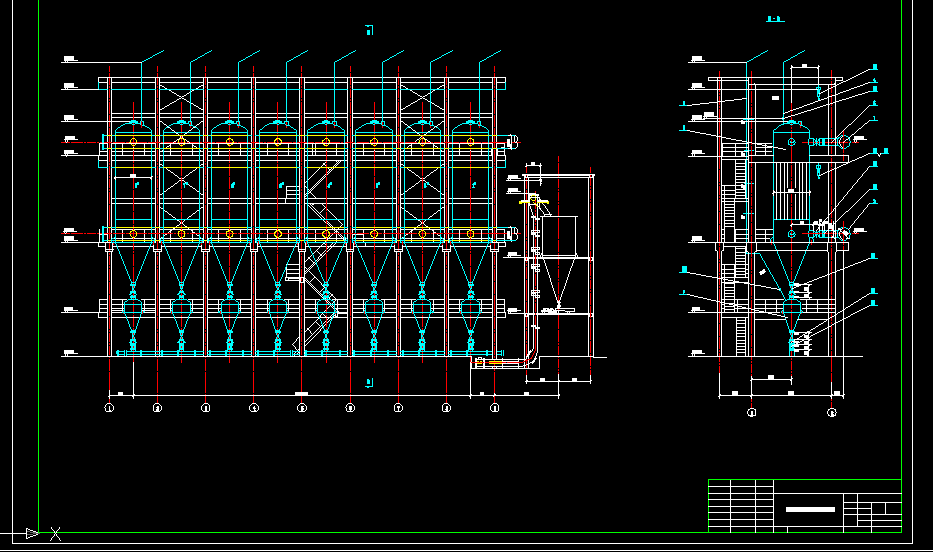
Task: Pick the left grid bubble under side view
Action: (752, 412)
